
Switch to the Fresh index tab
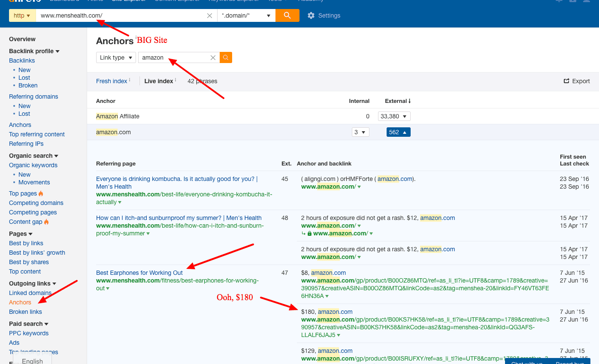[112, 81]
